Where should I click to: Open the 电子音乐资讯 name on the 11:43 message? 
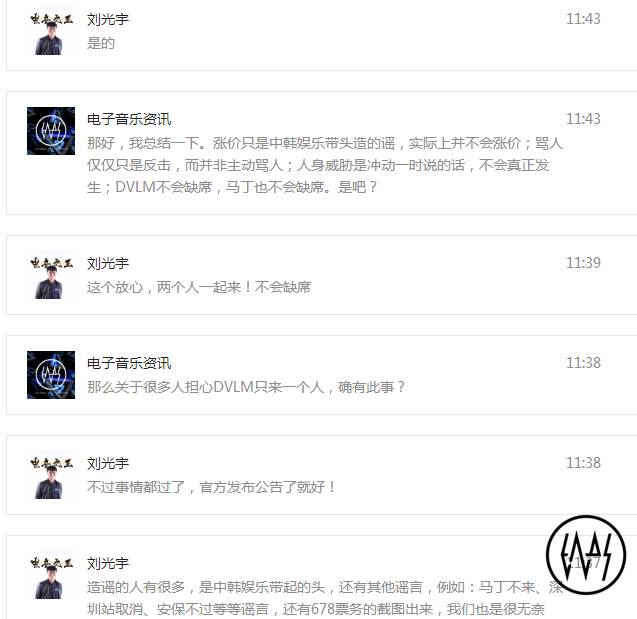(x=129, y=119)
